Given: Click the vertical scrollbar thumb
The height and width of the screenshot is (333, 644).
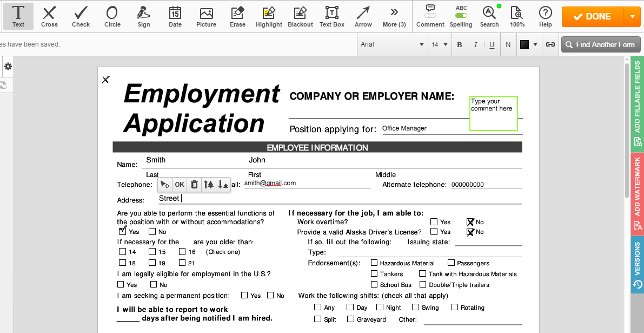Looking at the screenshot, I should tap(627, 130).
